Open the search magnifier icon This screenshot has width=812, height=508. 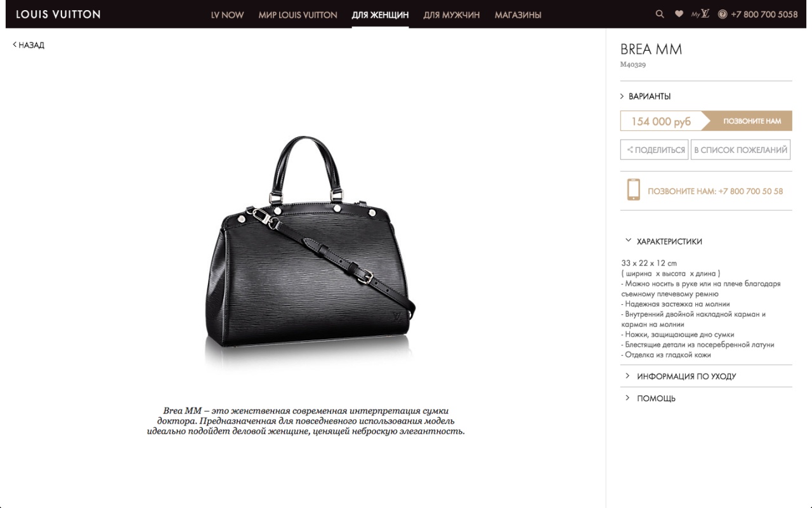tap(660, 14)
